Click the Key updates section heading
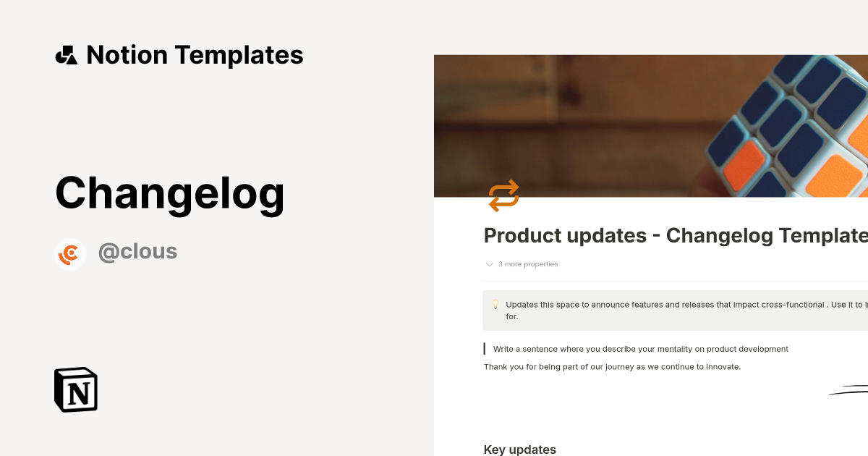The height and width of the screenshot is (456, 868). (x=519, y=449)
